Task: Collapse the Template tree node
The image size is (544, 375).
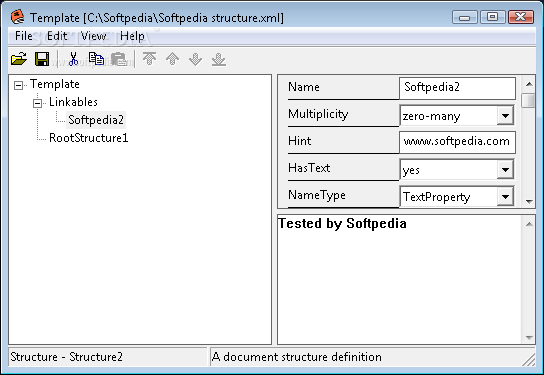Action: [18, 85]
